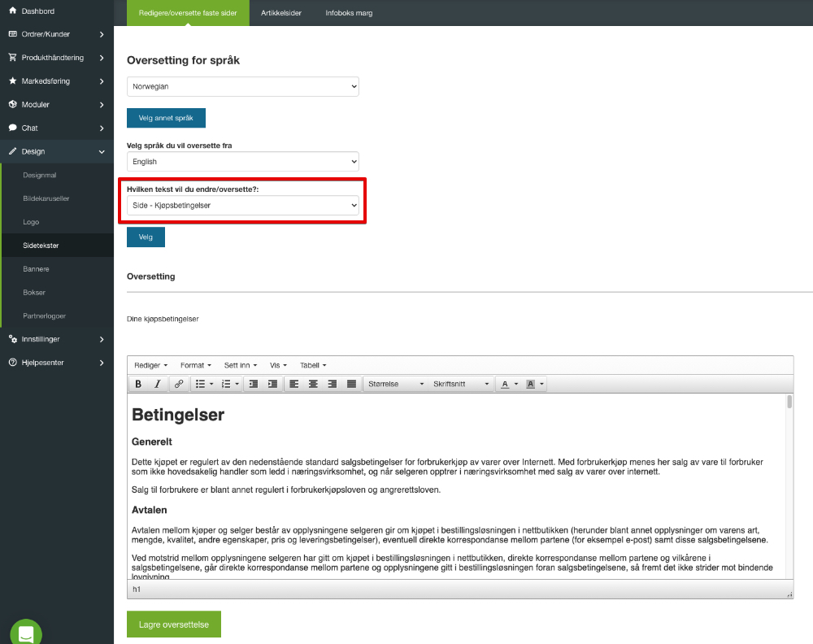Click the Design pencil icon
This screenshot has height=644, width=813.
pyautogui.click(x=12, y=151)
